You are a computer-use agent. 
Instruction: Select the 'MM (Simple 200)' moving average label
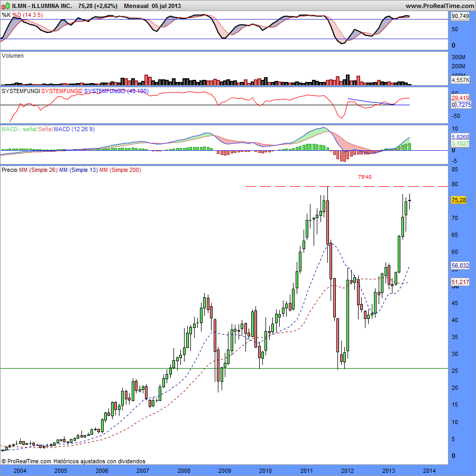pos(120,170)
